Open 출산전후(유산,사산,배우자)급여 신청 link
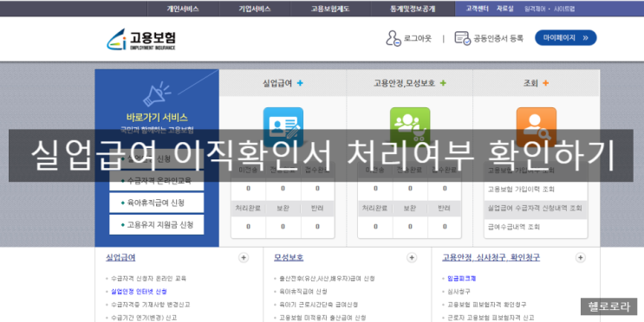Viewport: 644px width, 322px height. click(327, 279)
